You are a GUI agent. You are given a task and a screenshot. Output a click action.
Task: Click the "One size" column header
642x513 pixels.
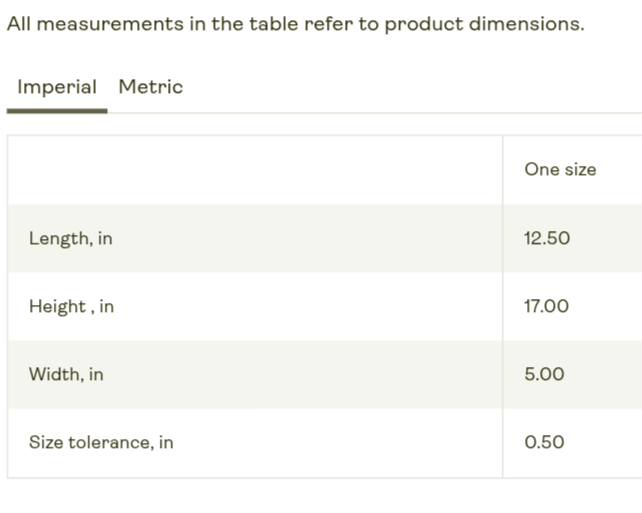[x=560, y=170]
